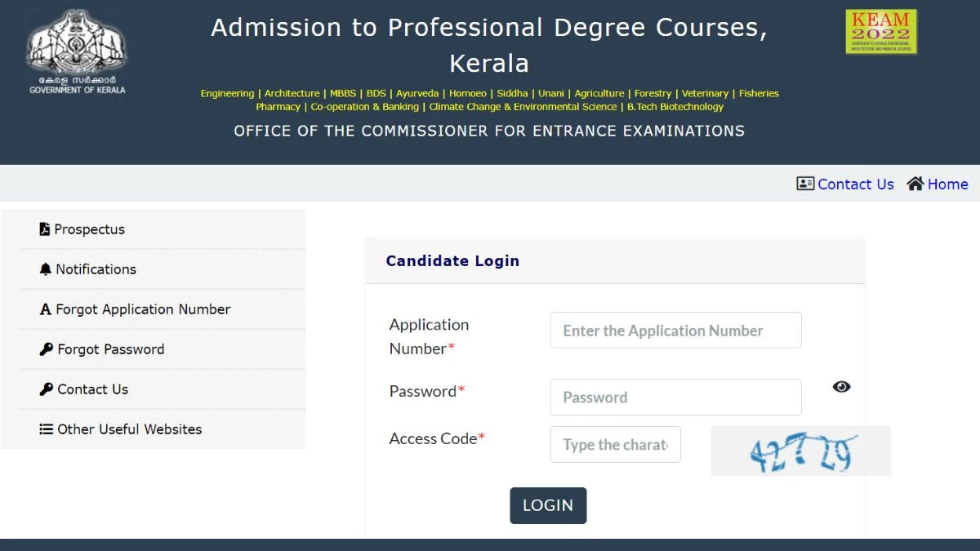The image size is (980, 551).
Task: Click the Government of Kerala emblem logo
Action: click(x=77, y=51)
